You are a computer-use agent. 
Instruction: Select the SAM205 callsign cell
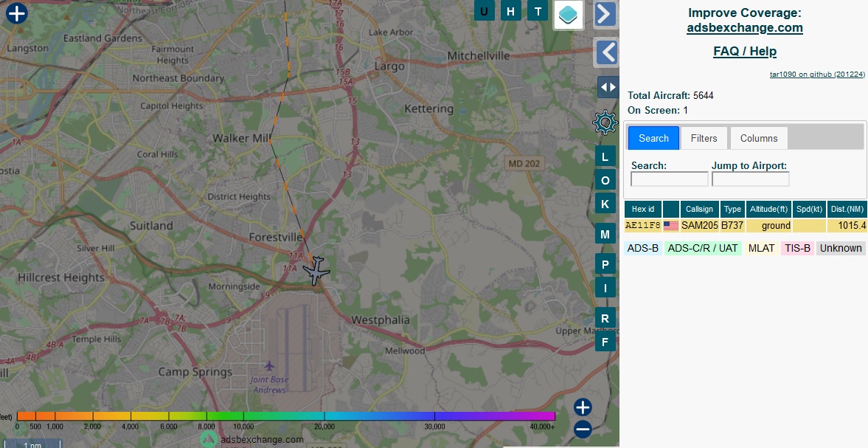[699, 225]
